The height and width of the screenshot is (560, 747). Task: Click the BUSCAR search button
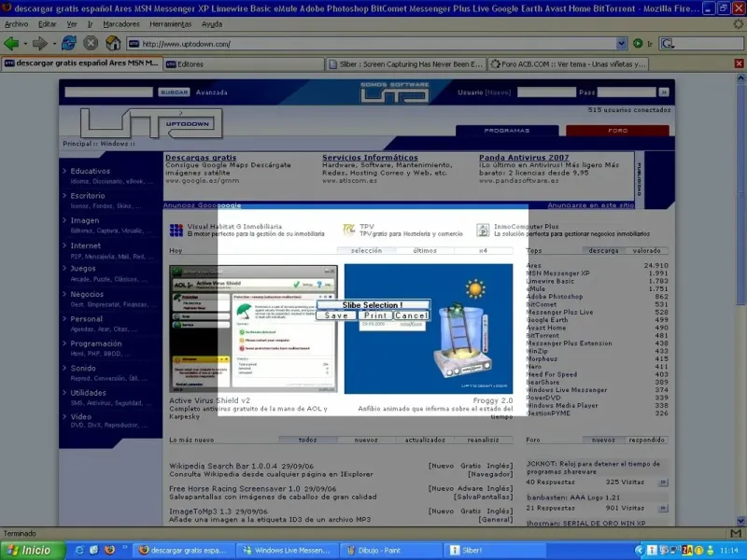click(174, 92)
